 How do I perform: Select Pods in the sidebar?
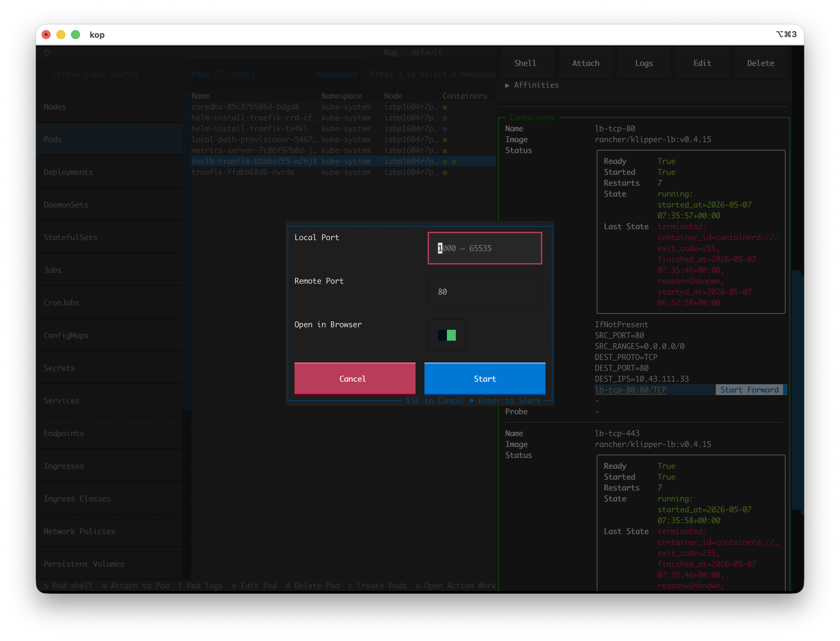point(111,139)
